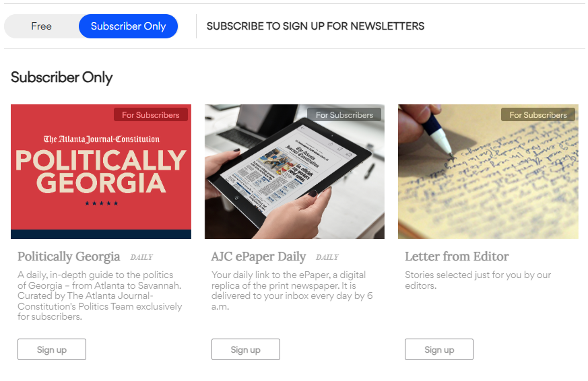Click For Subscribers badge on Letter image

[538, 115]
